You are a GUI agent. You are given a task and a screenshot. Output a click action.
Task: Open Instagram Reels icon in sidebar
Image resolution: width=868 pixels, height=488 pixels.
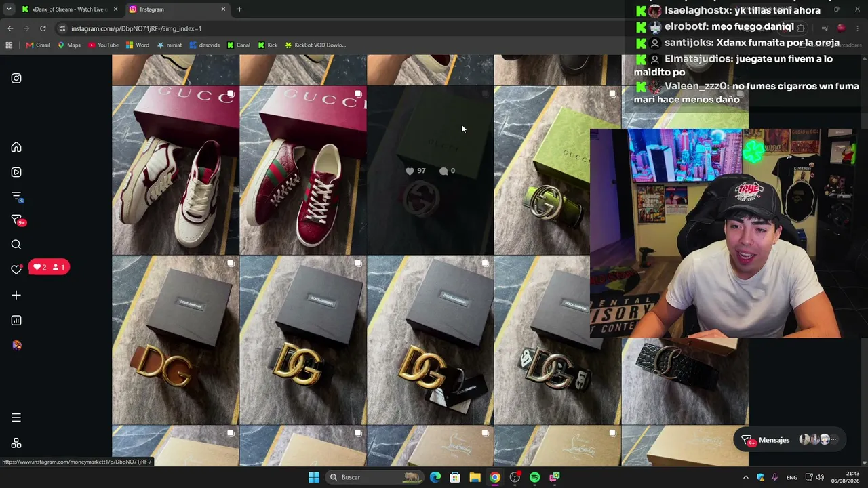click(16, 172)
